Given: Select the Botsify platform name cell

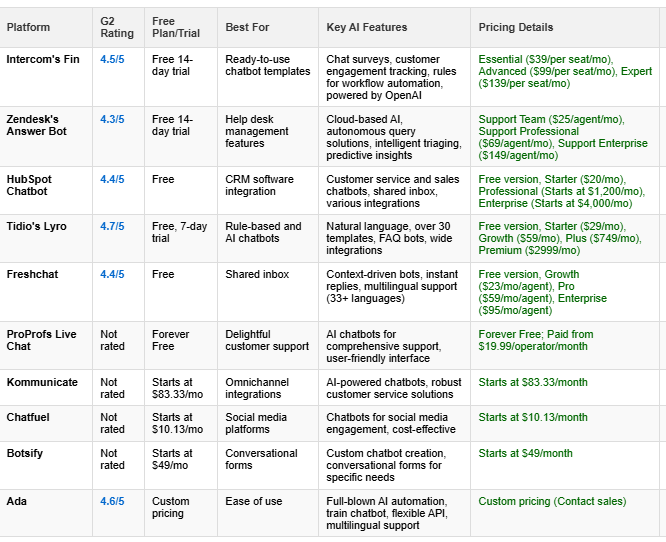Looking at the screenshot, I should [x=26, y=454].
